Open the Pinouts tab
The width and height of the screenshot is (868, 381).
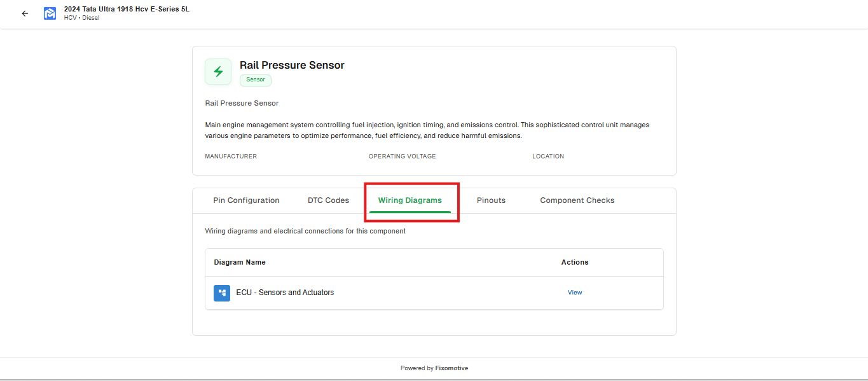tap(491, 200)
